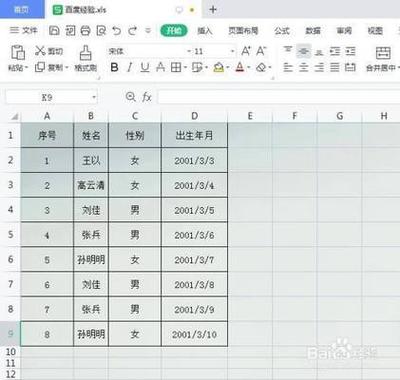This screenshot has width=400, height=380.
Task: Toggle Italic formatting
Action: click(130, 67)
